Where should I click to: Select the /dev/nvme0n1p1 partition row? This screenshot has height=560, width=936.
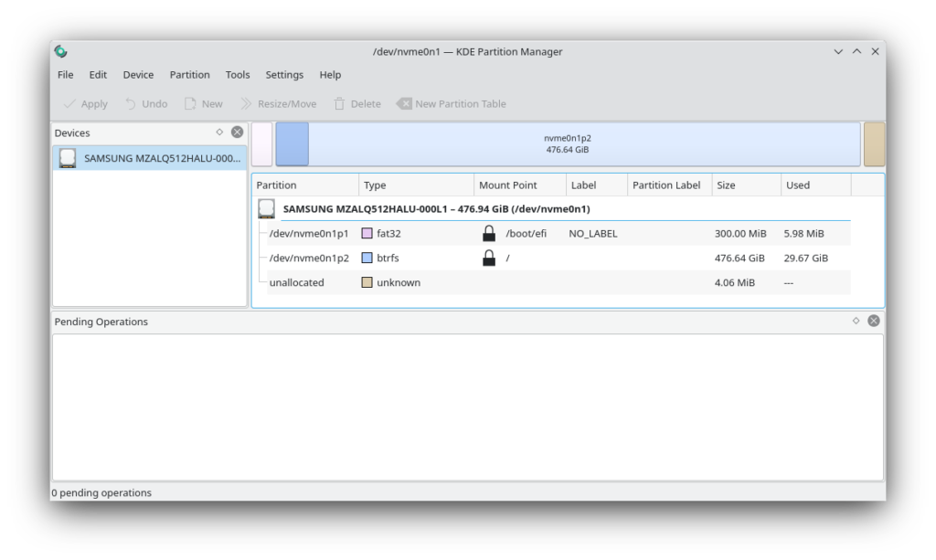[558, 234]
